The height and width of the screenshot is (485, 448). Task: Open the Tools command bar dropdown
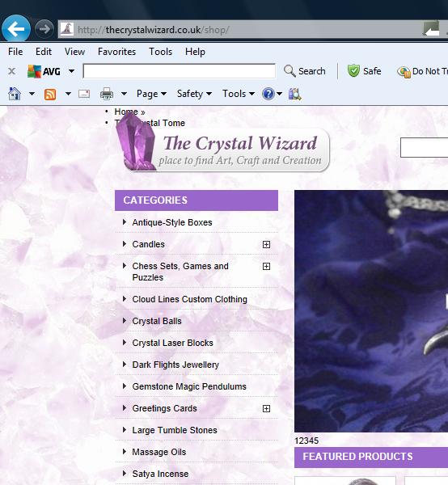239,94
